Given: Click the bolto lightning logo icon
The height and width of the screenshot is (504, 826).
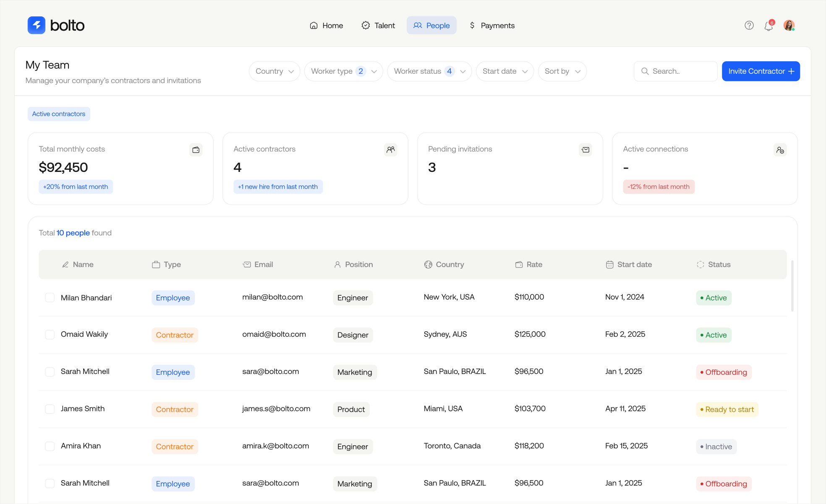Looking at the screenshot, I should [37, 25].
